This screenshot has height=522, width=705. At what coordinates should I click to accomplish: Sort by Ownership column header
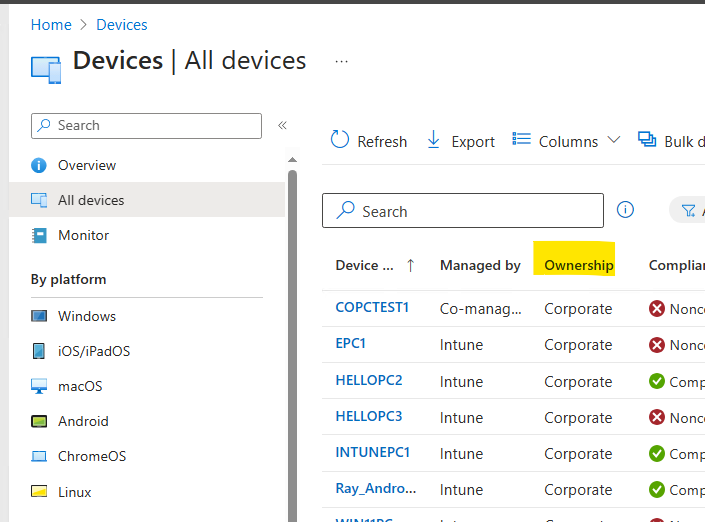tap(579, 265)
